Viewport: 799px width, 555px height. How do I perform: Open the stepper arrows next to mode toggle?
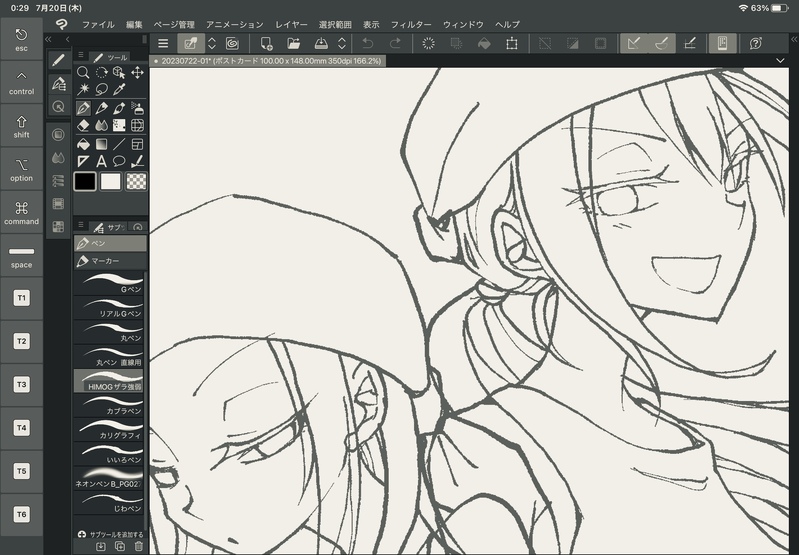[x=212, y=44]
